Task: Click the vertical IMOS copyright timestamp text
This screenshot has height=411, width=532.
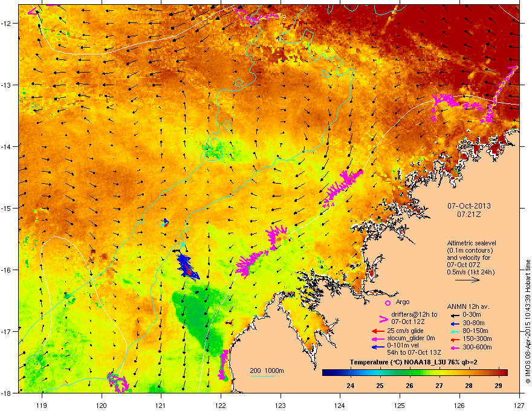Action: click(528, 322)
